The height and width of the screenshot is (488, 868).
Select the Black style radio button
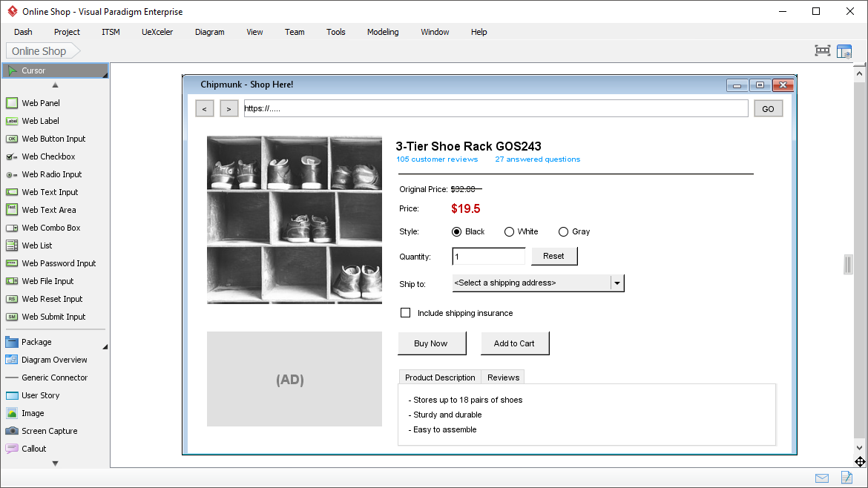457,232
